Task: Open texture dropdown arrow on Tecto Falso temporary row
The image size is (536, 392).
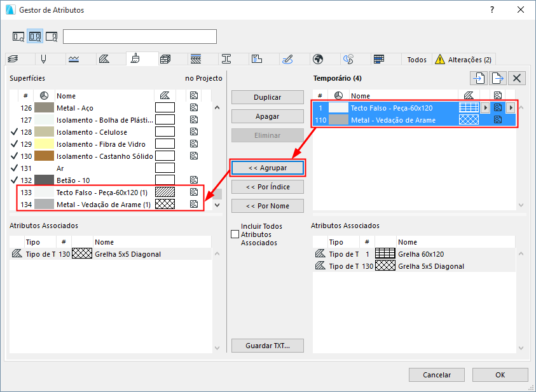Action: click(511, 108)
